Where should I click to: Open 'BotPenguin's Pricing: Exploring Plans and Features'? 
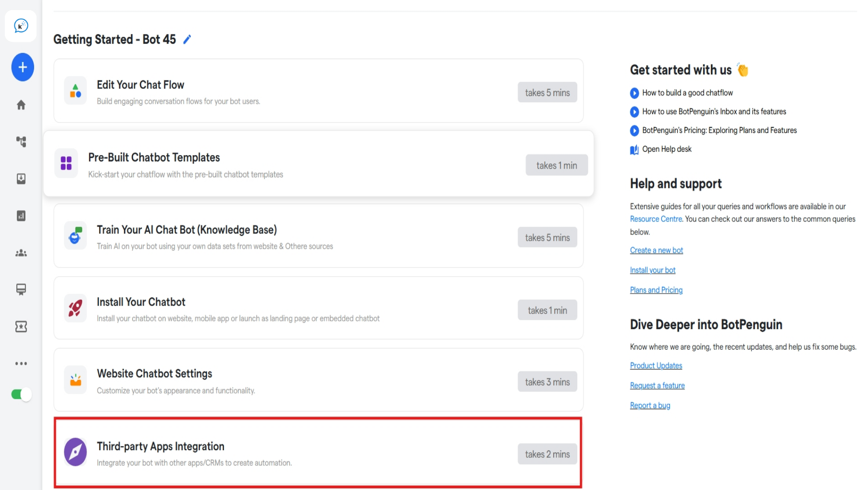(719, 131)
